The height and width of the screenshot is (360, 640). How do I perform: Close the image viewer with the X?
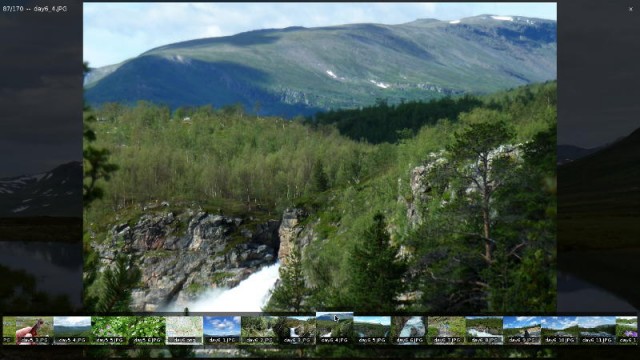point(631,9)
